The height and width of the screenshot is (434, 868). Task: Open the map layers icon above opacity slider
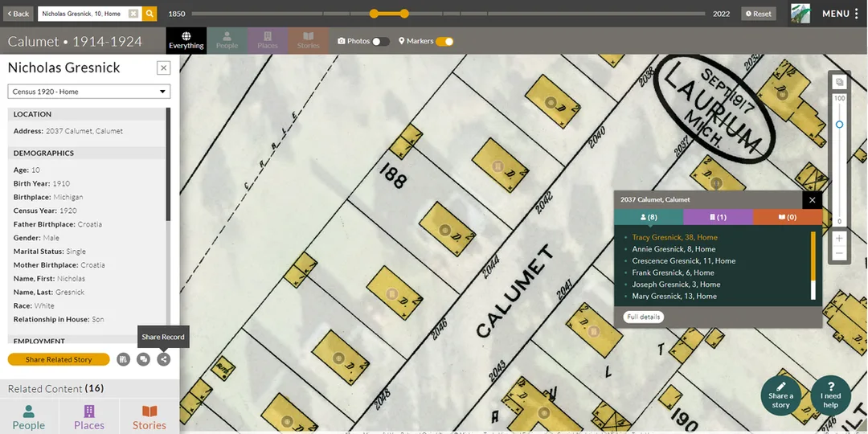click(x=839, y=83)
